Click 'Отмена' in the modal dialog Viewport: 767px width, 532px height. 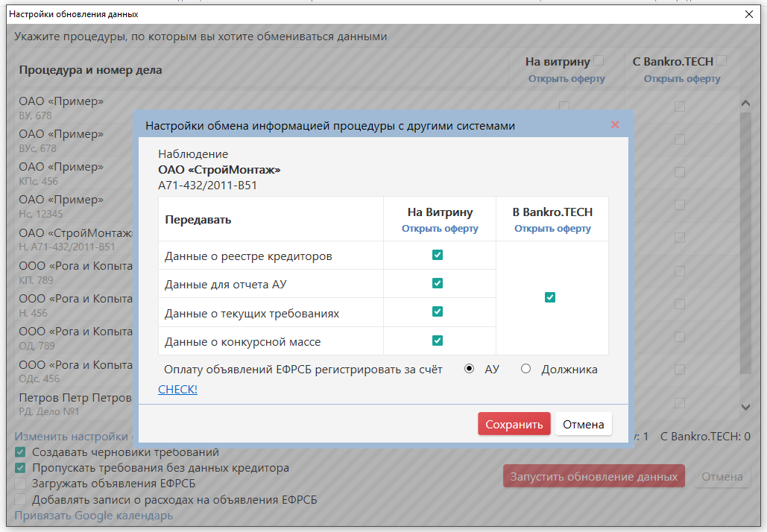point(583,424)
